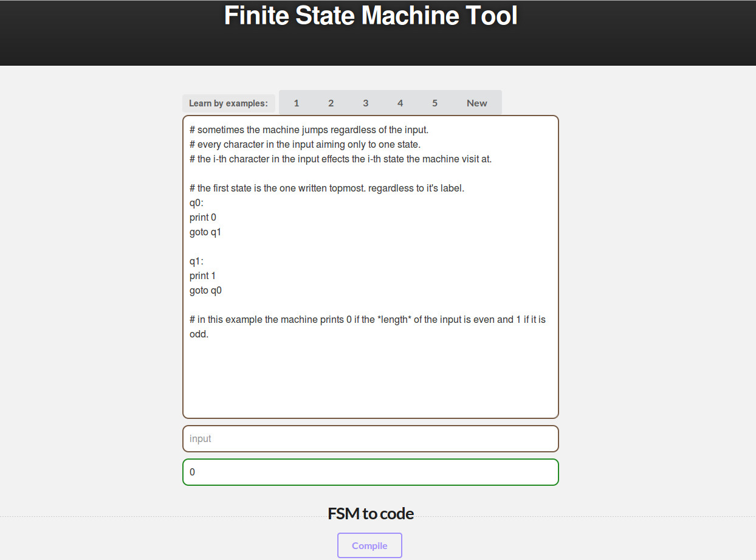
Task: Place cursor on the 'q0:' line
Action: tap(197, 202)
